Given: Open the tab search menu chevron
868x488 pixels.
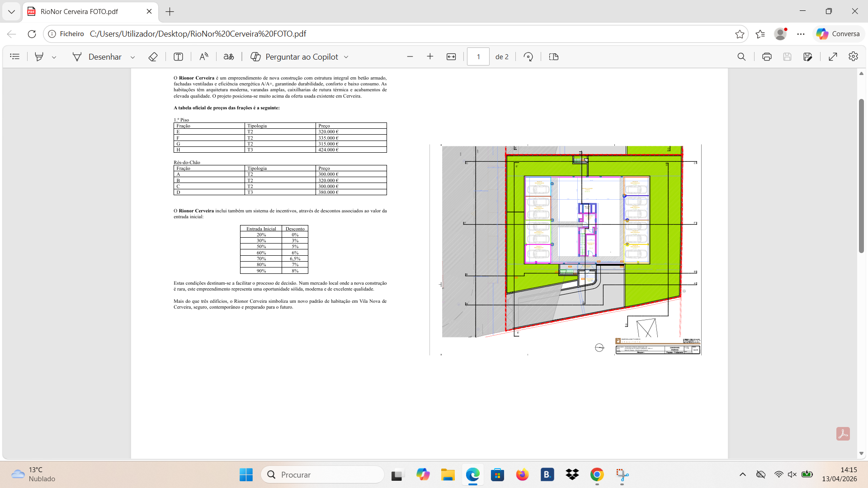Looking at the screenshot, I should [x=11, y=12].
